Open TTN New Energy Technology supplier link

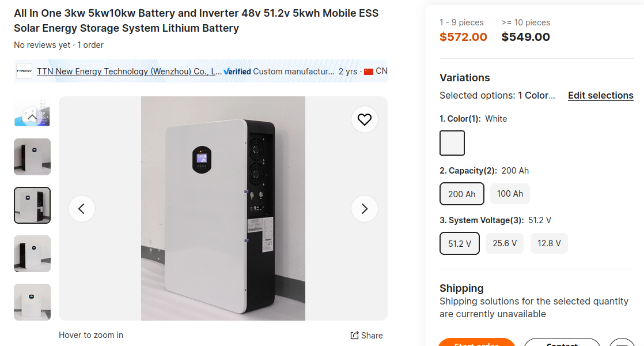[x=129, y=72]
